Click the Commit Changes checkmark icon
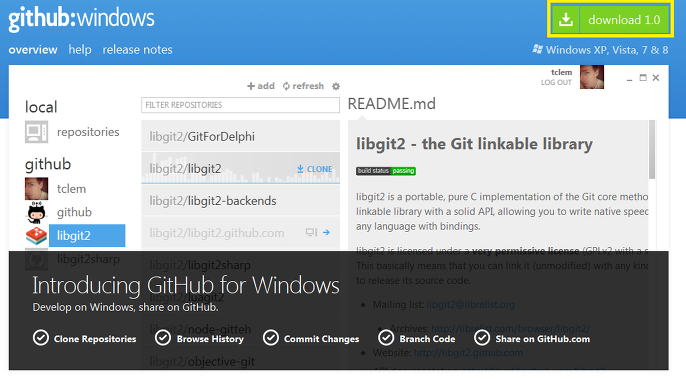 271,338
